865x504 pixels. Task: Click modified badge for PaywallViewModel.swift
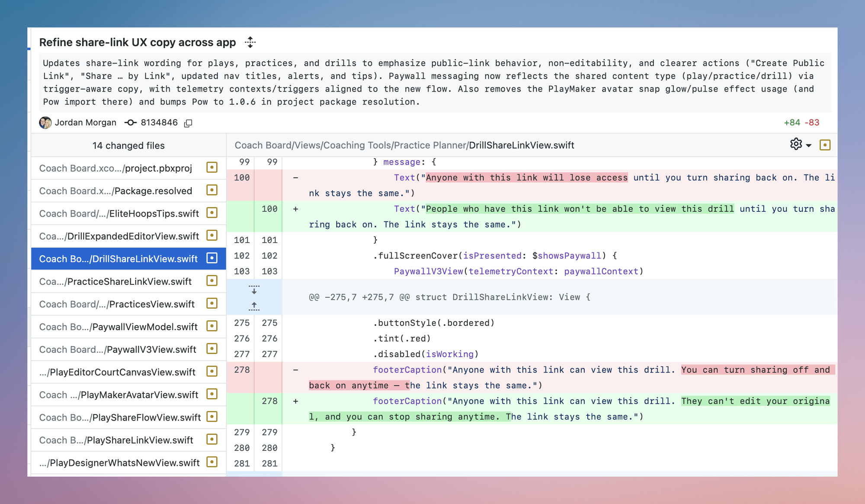tap(212, 326)
